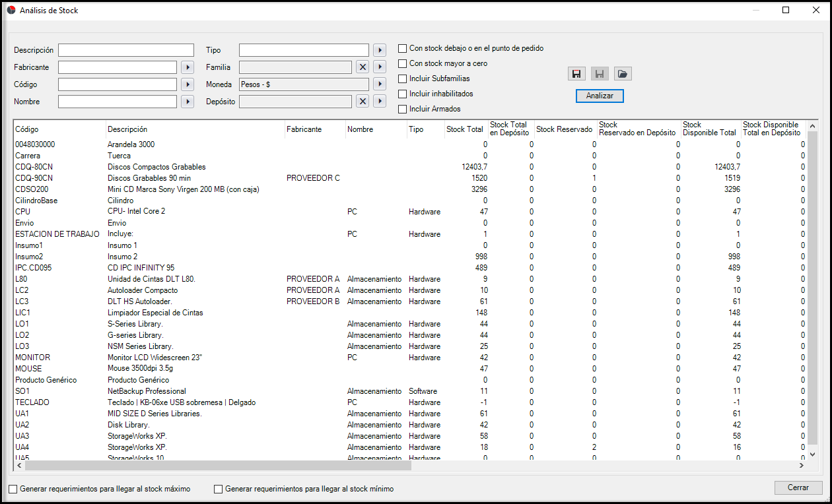Open lookup arrow next to Código
832x504 pixels.
click(x=187, y=84)
